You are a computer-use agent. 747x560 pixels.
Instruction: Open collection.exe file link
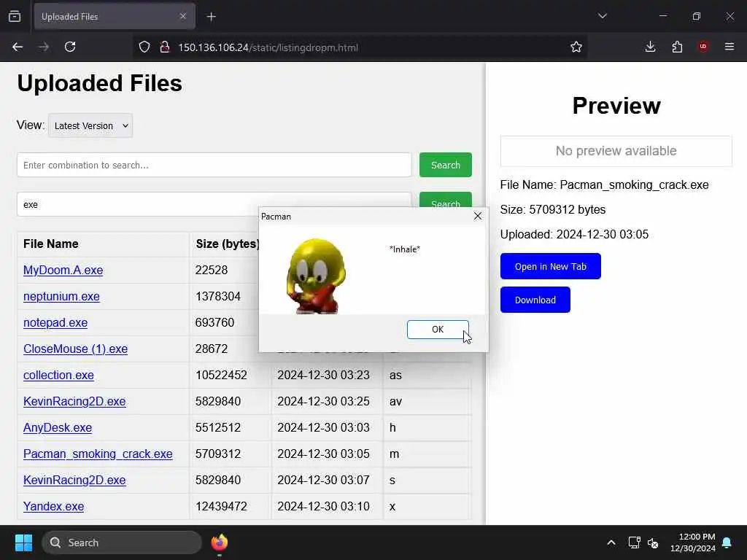58,375
